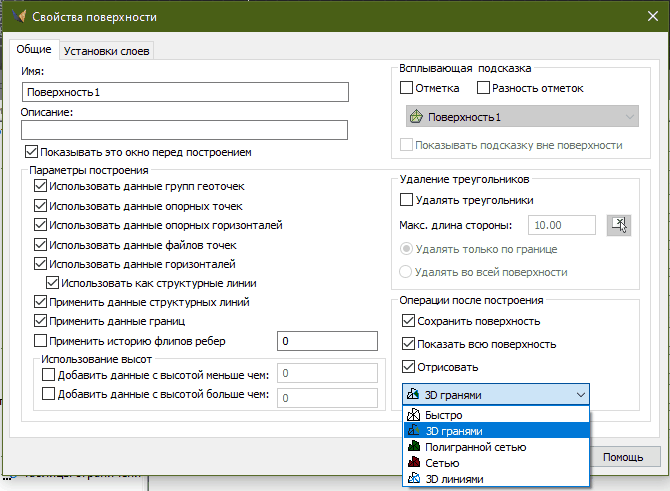Enable the Удалять треугольники checkbox
This screenshot has height=491, width=670.
[x=407, y=200]
